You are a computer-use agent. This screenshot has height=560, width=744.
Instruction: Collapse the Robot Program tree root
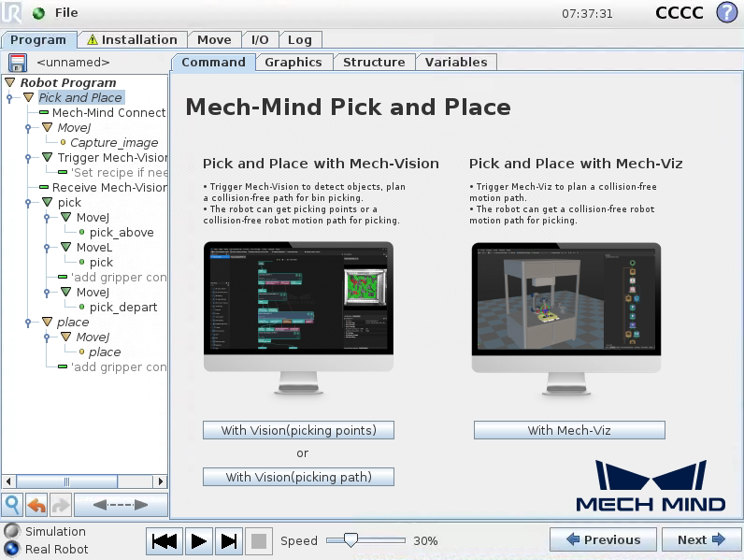point(10,83)
